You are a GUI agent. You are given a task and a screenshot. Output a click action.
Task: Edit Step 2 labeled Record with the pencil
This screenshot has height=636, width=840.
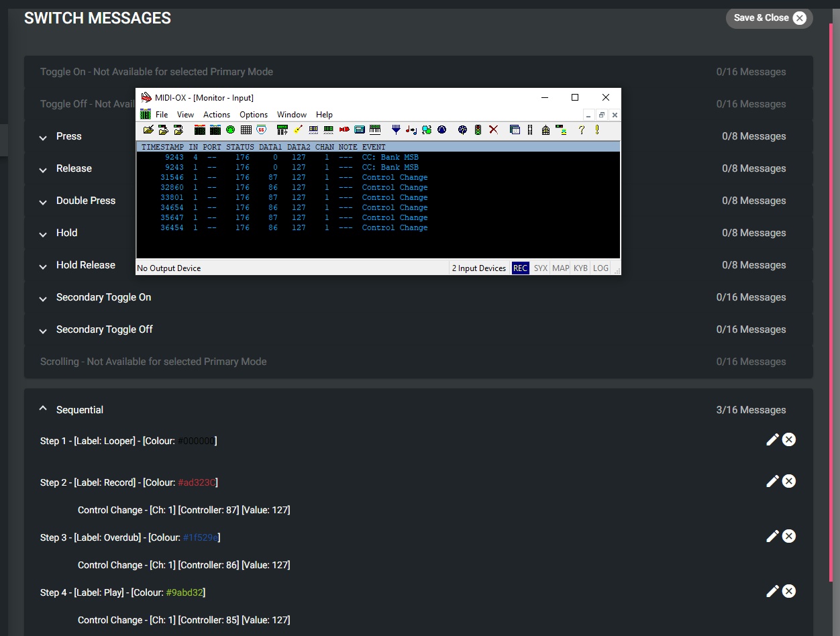click(x=772, y=481)
